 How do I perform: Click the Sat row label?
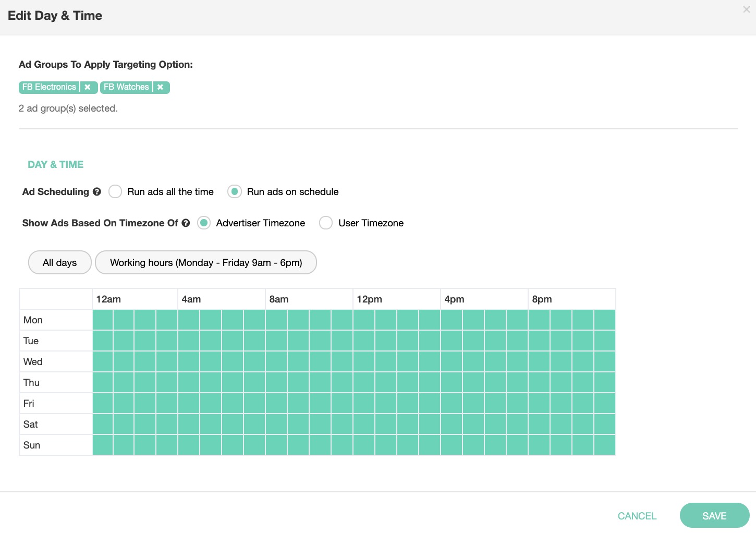pos(31,424)
